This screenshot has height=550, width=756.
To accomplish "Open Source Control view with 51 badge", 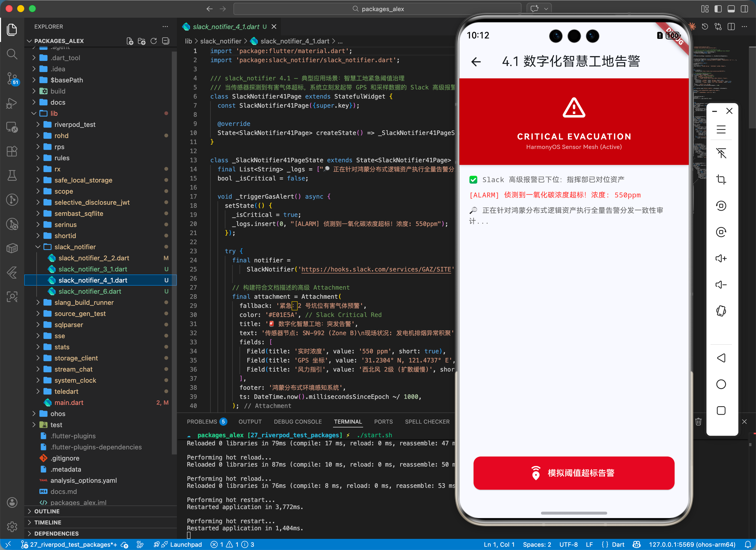I will coord(12,78).
